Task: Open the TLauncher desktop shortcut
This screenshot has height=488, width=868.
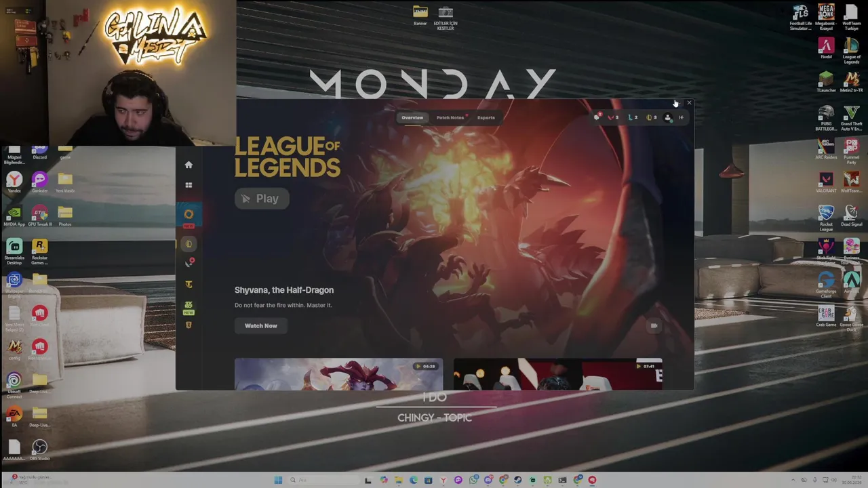Action: coord(826,81)
